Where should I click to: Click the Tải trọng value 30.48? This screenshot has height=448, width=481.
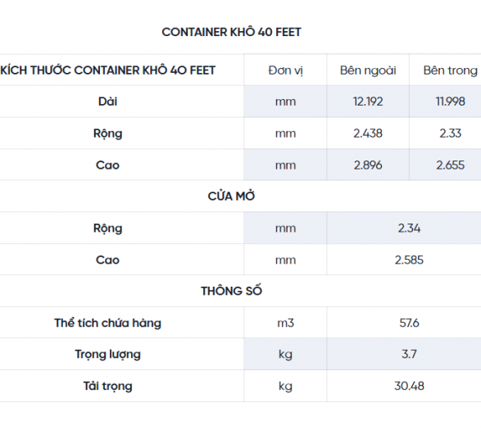pos(409,386)
